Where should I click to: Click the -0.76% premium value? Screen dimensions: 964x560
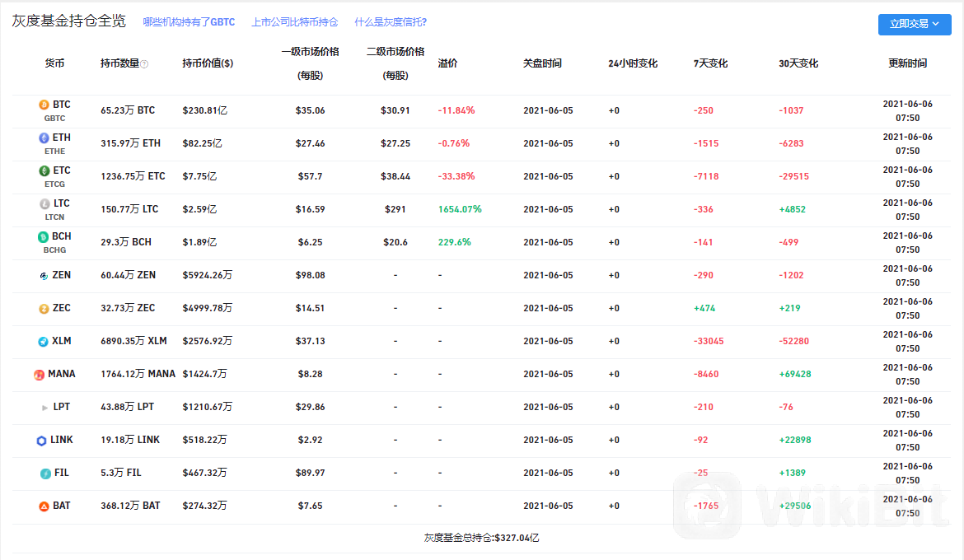point(454,143)
